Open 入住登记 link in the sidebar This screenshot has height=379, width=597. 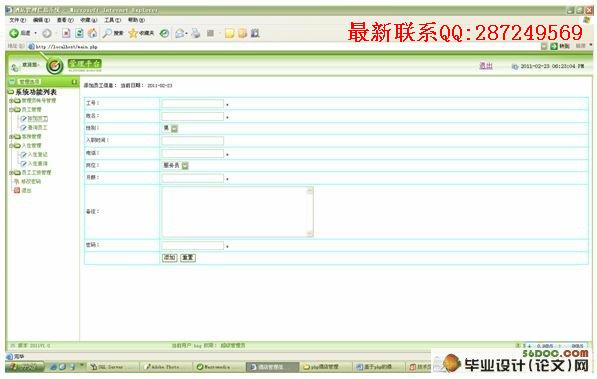pyautogui.click(x=38, y=155)
